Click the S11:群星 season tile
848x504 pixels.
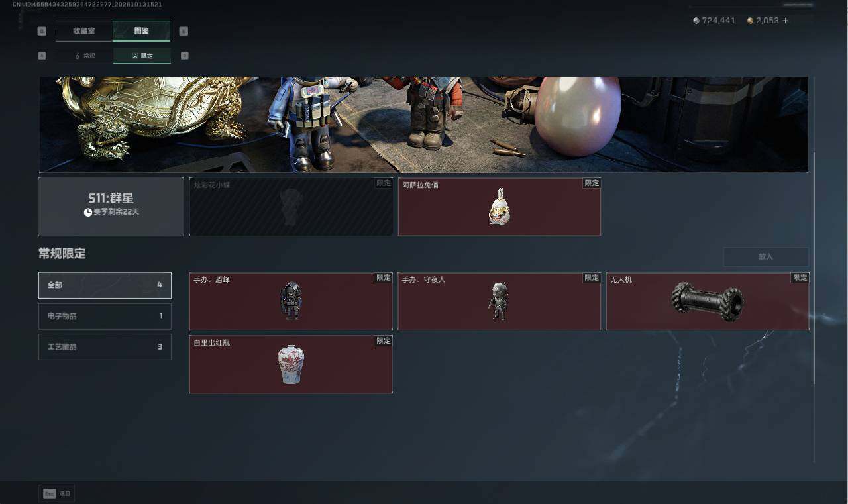point(111,207)
